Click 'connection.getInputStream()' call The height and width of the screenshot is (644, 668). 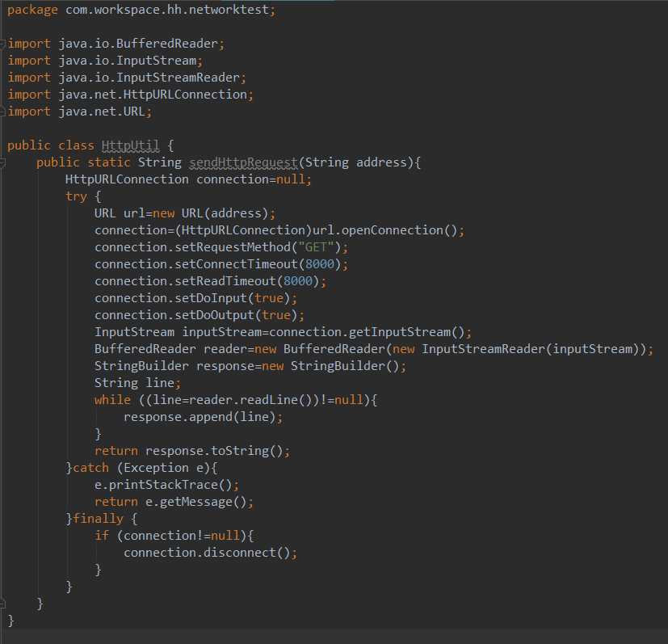(367, 332)
